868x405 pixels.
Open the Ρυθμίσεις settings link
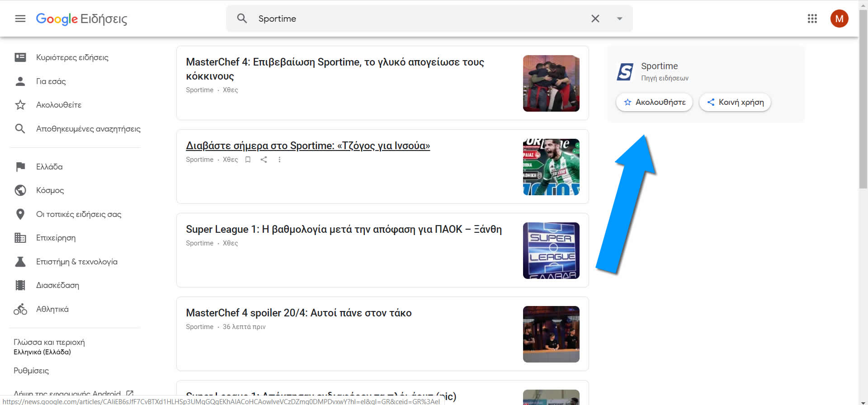click(31, 371)
